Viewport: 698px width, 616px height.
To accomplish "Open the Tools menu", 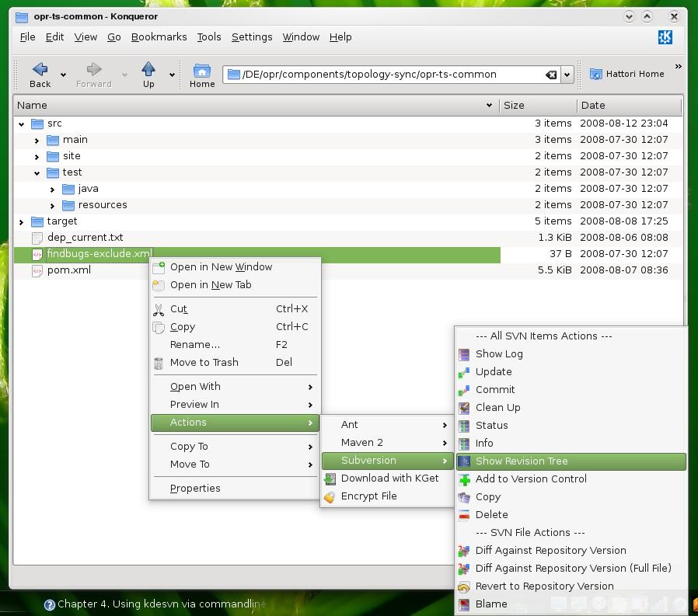I will point(209,37).
